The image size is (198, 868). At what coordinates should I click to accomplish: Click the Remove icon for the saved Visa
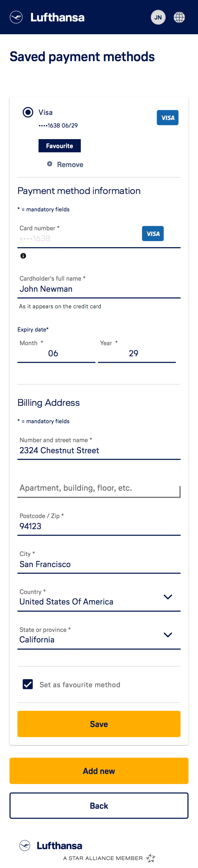50,164
